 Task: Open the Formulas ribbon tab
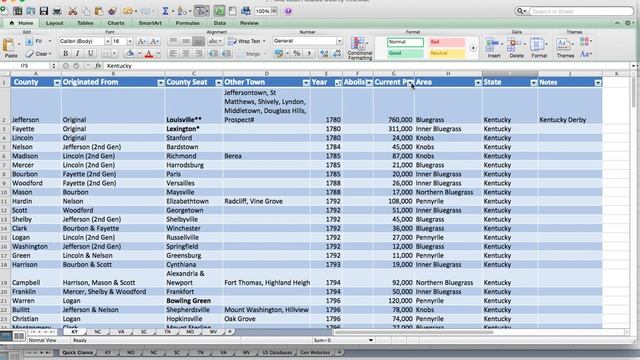coord(188,23)
